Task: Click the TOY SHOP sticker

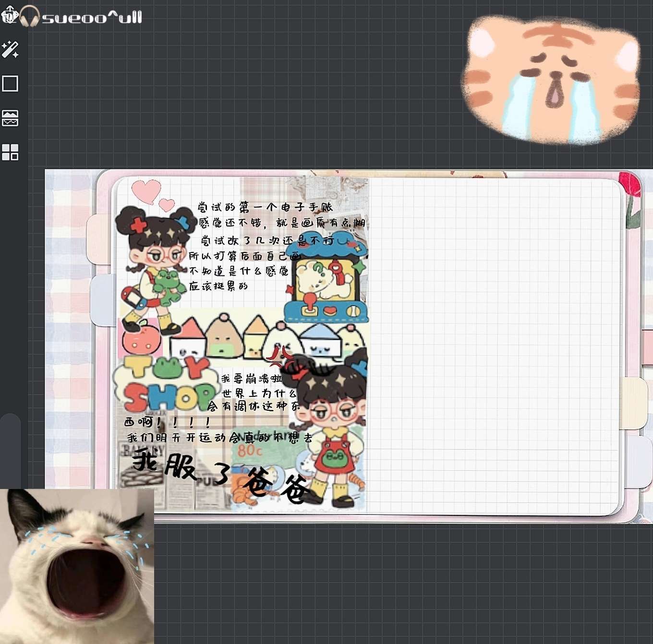Action: 163,384
